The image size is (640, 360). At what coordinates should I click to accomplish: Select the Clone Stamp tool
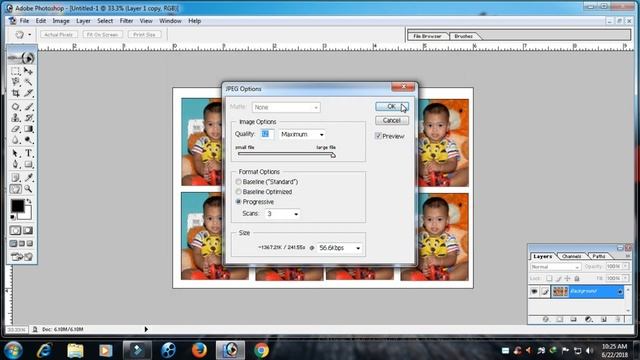point(16,118)
